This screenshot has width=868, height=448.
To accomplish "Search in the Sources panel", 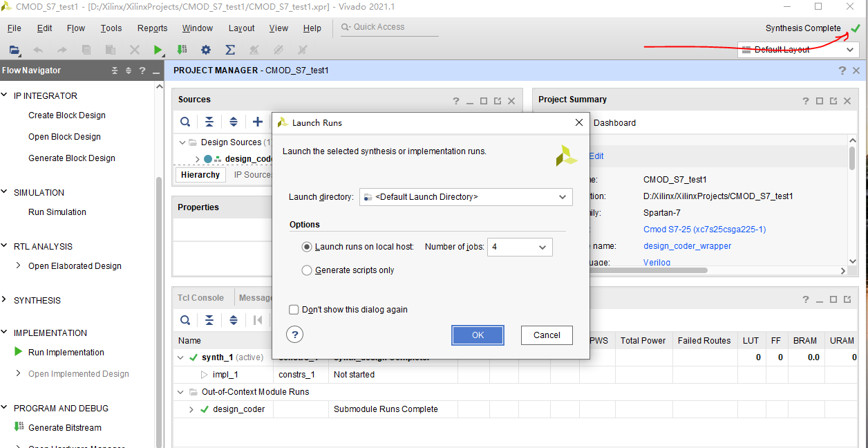I will 185,122.
